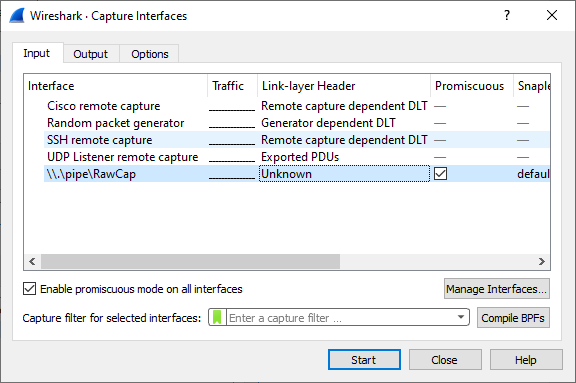Switch to the Input tab

[37, 53]
